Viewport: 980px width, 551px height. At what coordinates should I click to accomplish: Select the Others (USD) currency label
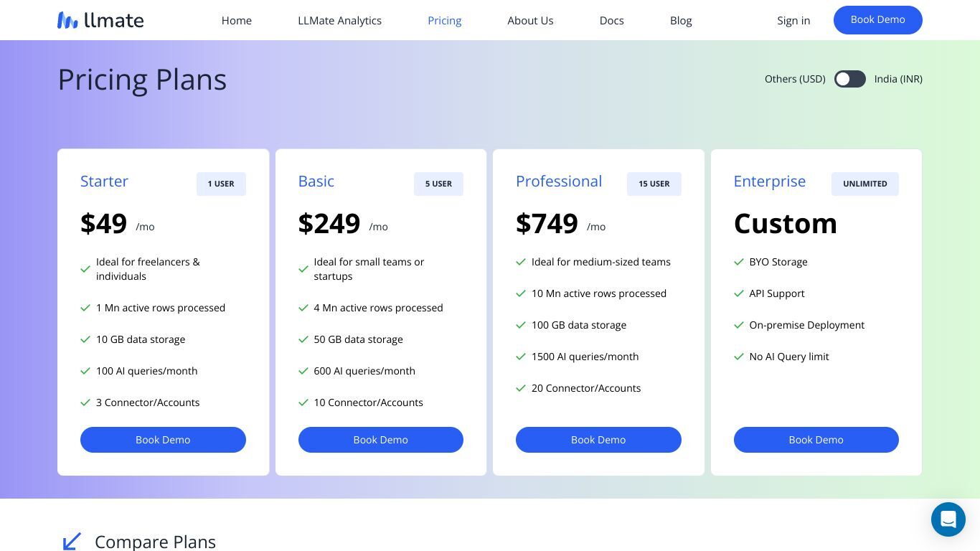(795, 79)
